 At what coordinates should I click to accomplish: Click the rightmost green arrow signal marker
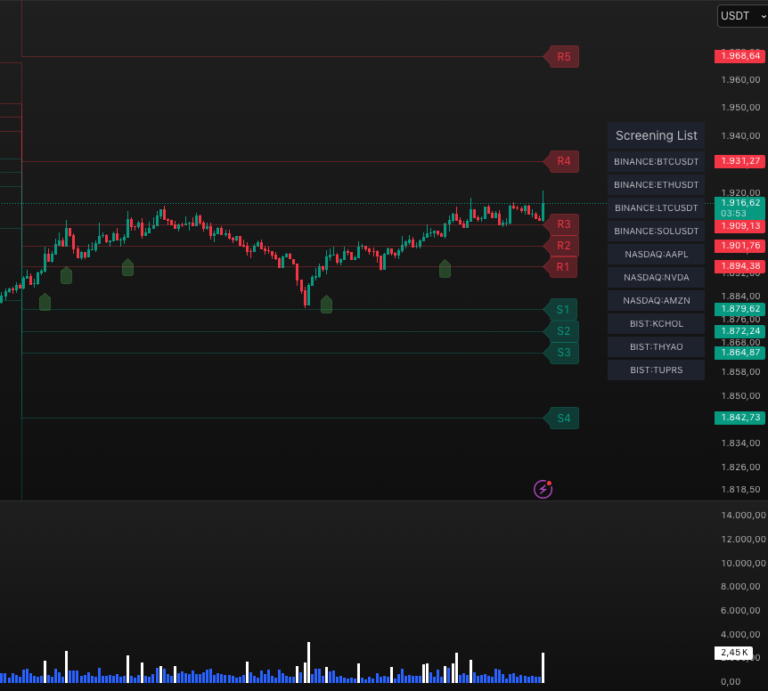coord(445,268)
